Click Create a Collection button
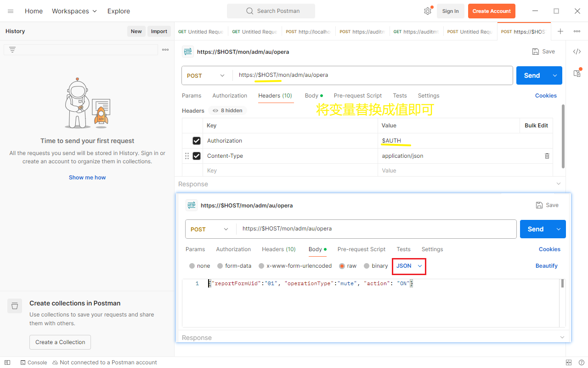The height and width of the screenshot is (368, 588). (x=60, y=342)
